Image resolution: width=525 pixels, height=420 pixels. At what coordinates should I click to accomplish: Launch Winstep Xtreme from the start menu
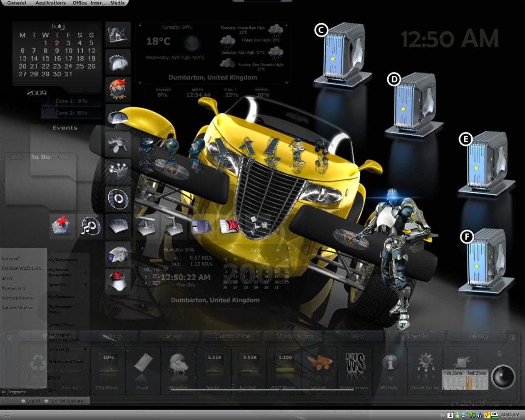pos(17,298)
